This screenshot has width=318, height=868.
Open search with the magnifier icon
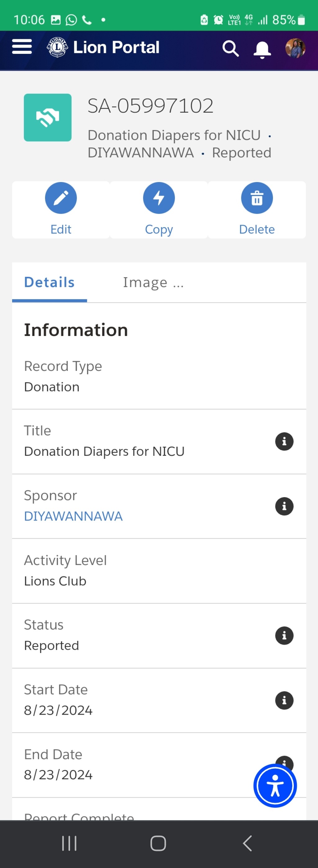click(x=230, y=49)
